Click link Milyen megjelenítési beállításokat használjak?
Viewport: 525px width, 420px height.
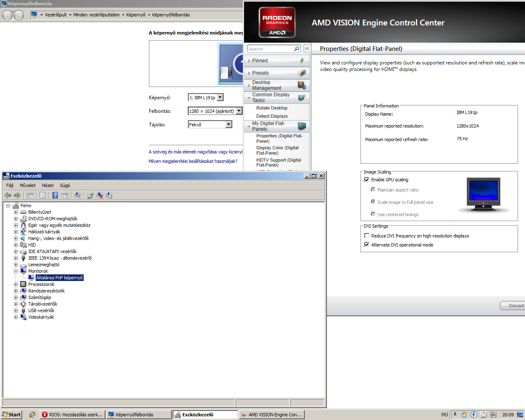(193, 161)
